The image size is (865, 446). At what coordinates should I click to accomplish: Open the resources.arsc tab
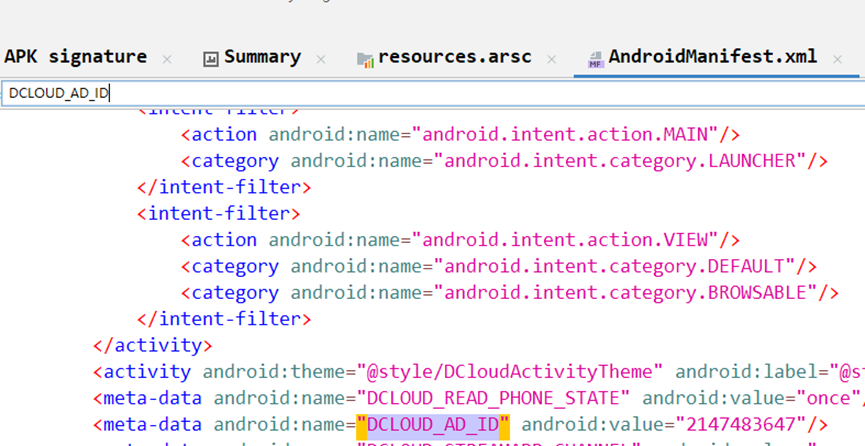click(x=454, y=57)
